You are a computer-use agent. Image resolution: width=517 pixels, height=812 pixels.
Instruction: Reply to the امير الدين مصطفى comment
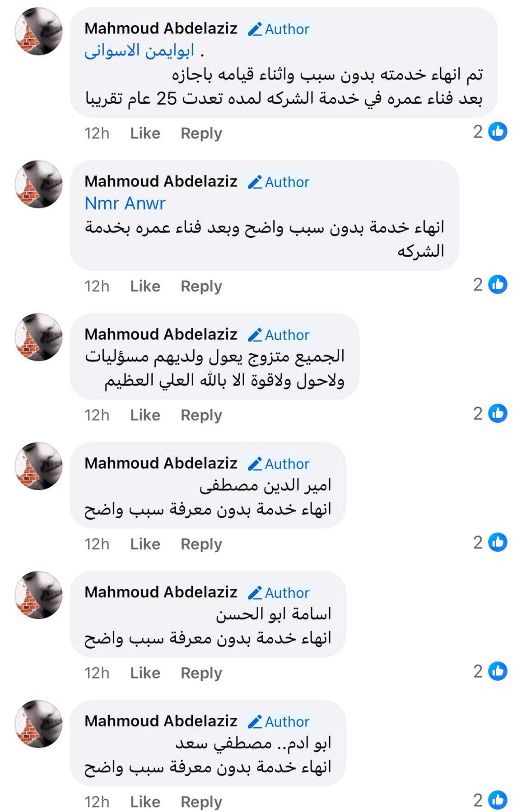(x=201, y=544)
